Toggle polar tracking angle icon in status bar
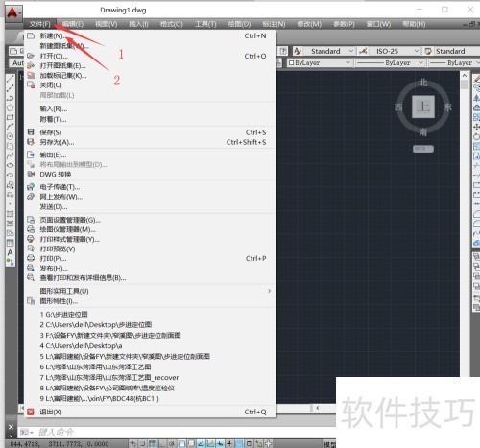Image resolution: width=480 pixels, height=448 pixels. [201, 443]
